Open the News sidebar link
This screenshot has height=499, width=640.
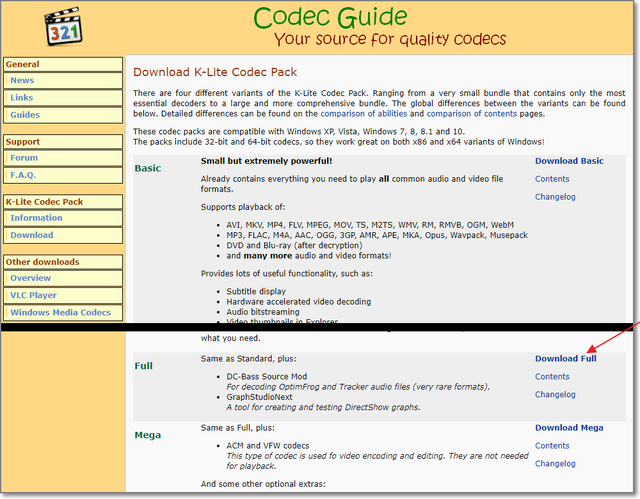tap(22, 81)
